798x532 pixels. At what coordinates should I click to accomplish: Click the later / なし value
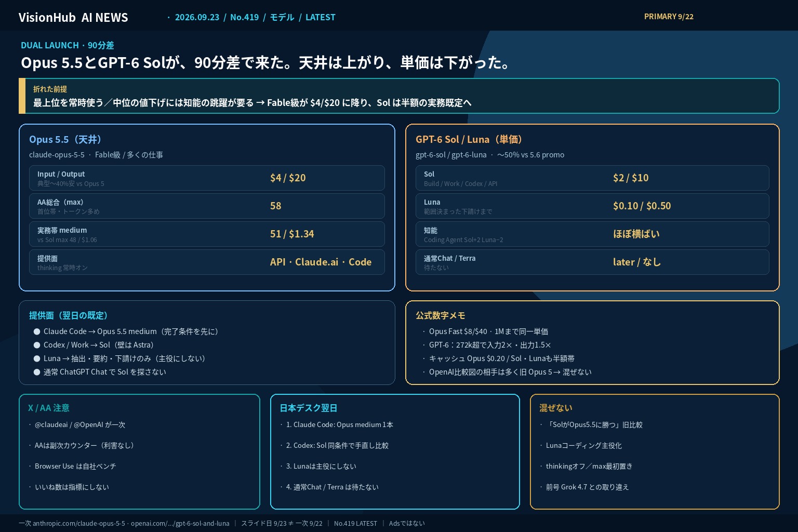click(637, 262)
